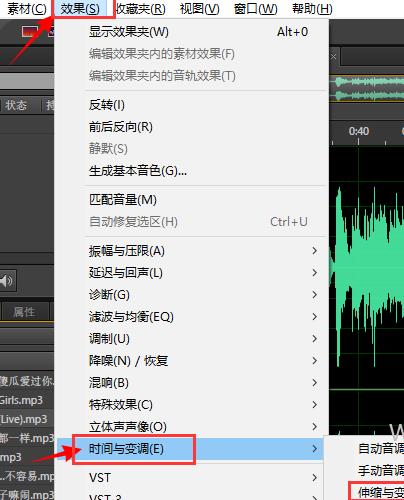Expand the 降噪(N) / 恢复 submenu
This screenshot has width=404, height=500.
click(x=192, y=361)
